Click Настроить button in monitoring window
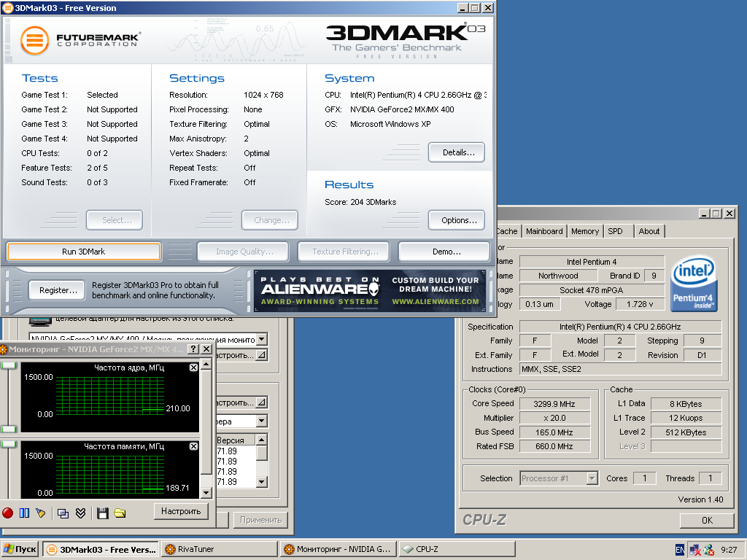The width and height of the screenshot is (747, 560). point(181,511)
